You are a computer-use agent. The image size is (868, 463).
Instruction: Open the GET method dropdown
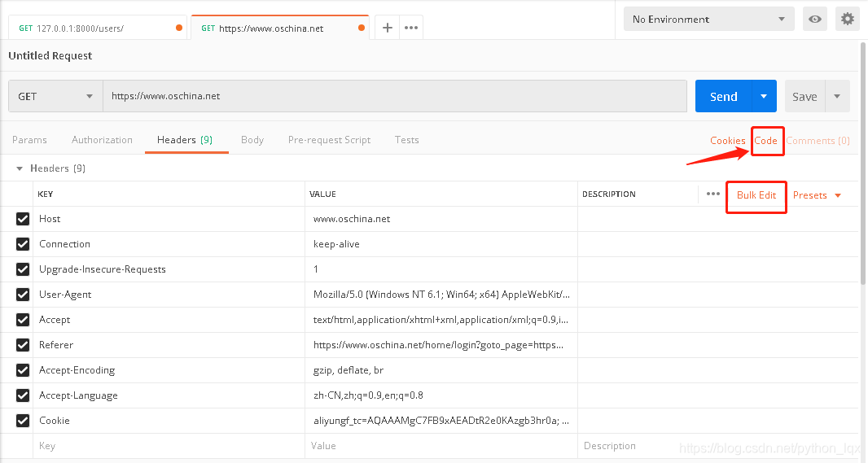[55, 96]
